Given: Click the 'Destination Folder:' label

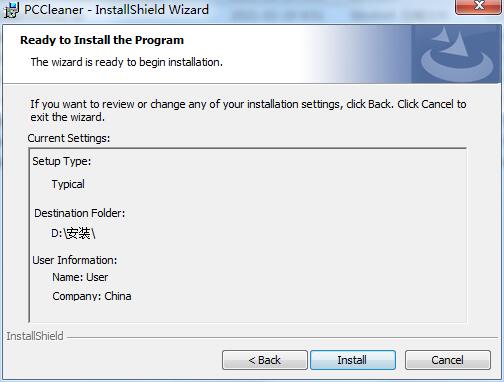Looking at the screenshot, I should click(x=80, y=213).
